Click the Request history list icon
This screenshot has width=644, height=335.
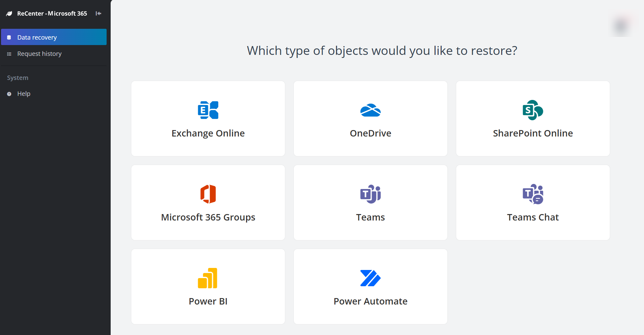click(x=8, y=54)
